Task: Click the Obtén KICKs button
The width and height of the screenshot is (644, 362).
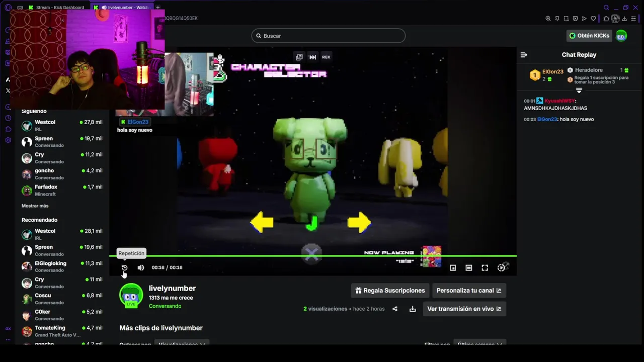Action: pyautogui.click(x=589, y=36)
